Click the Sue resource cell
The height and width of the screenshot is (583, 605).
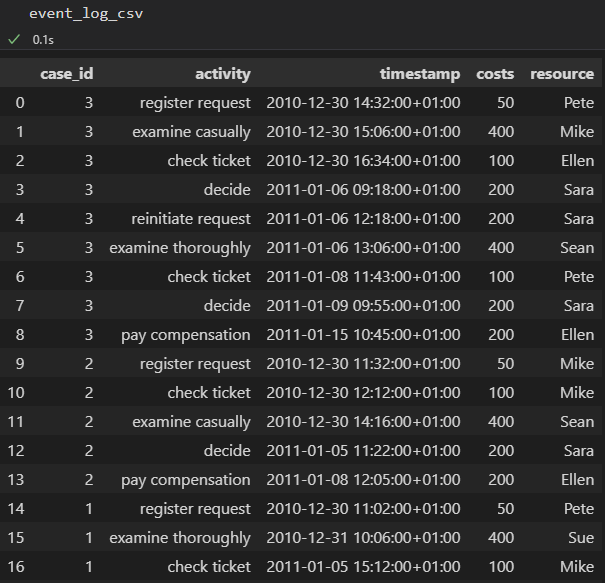[x=581, y=538]
